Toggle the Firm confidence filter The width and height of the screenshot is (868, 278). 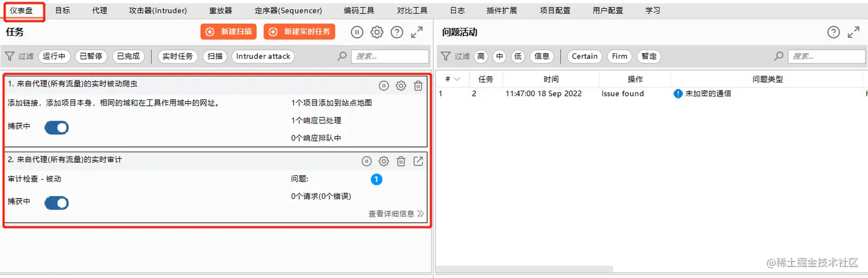pyautogui.click(x=619, y=56)
